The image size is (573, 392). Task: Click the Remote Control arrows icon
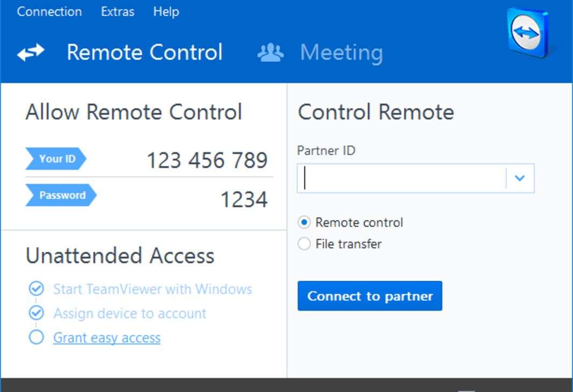coord(31,53)
